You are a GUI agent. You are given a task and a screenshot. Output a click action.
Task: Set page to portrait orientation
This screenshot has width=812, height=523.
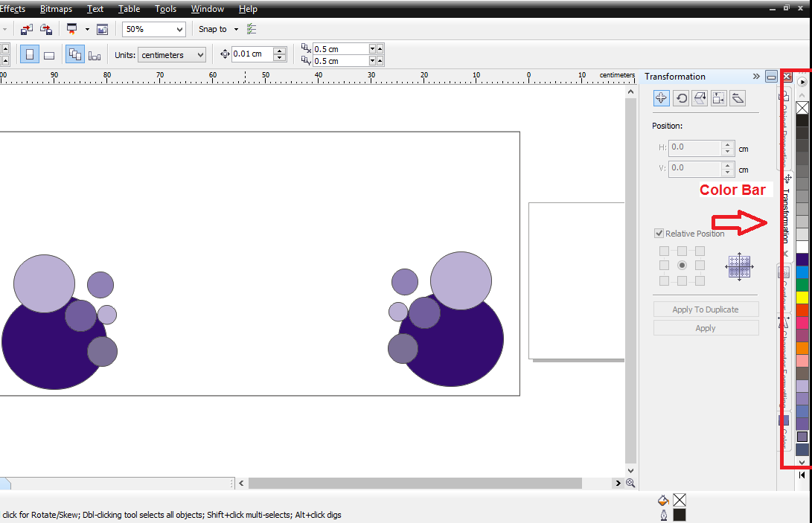point(30,55)
